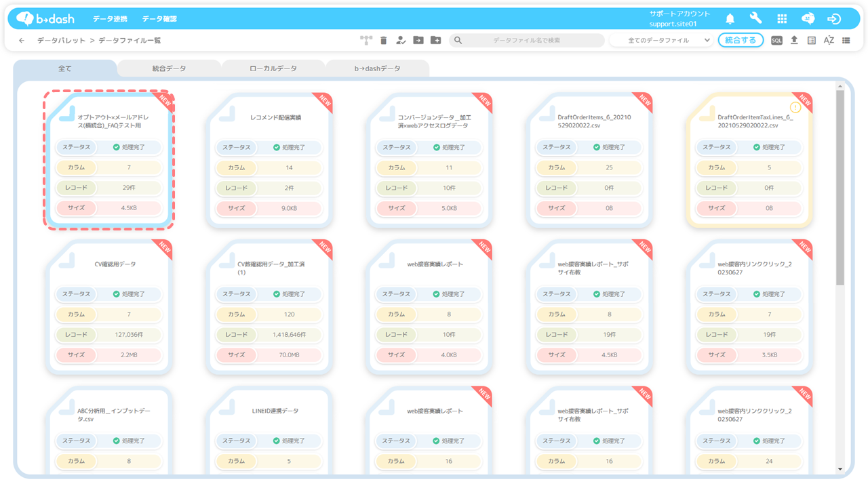Click the trash delete icon

pos(384,41)
